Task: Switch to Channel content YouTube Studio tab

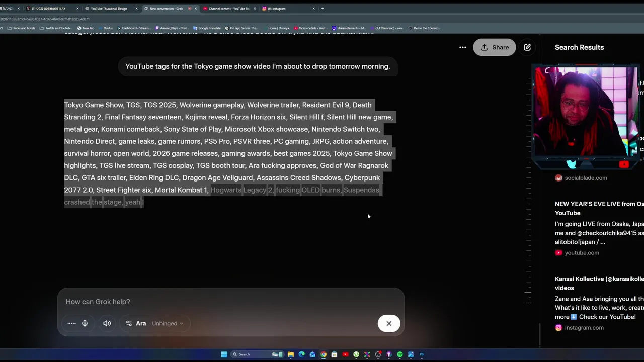Action: tap(229, 9)
